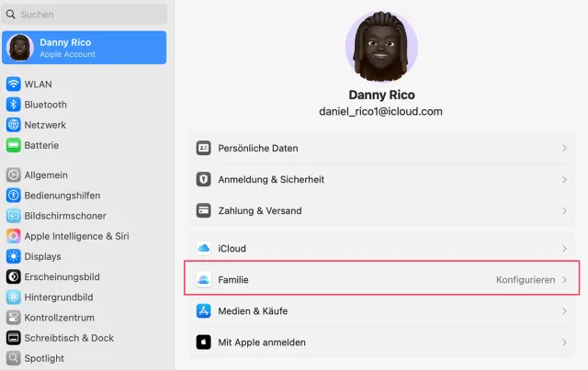Expand Persönliche Daten via its chevron
Image resolution: width=588 pixels, height=370 pixels.
click(x=564, y=149)
